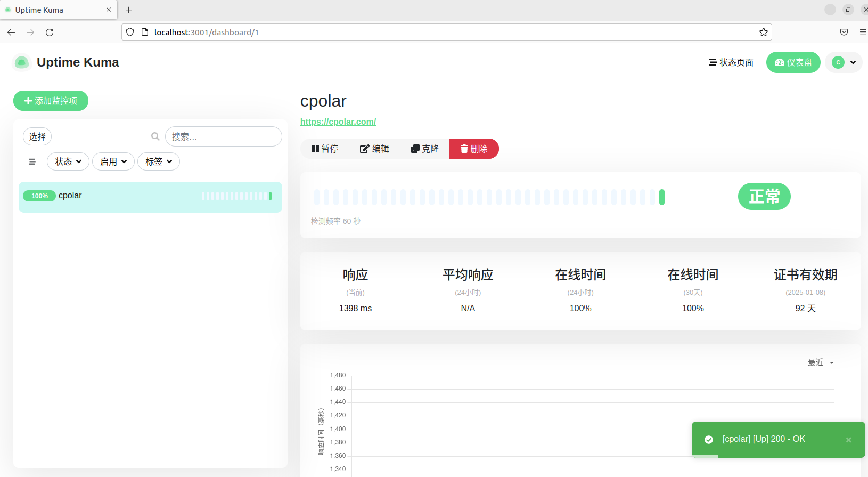Reload the page with refresh icon

tap(50, 32)
